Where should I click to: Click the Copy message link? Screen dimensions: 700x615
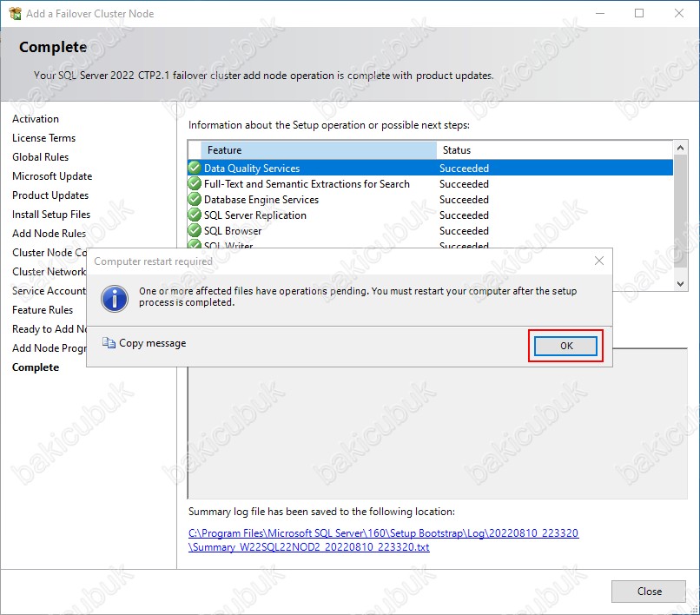click(x=152, y=343)
